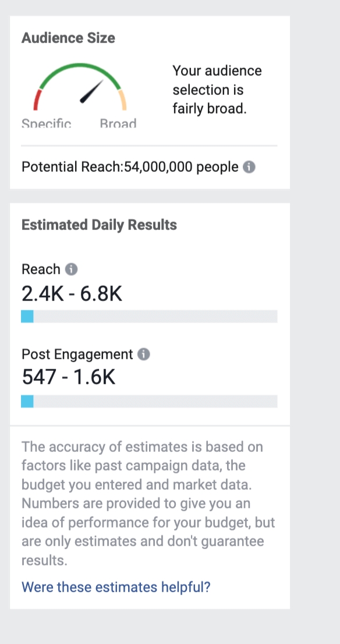The image size is (340, 644).
Task: Click the Potential Reach 54,000,000 people text
Action: point(130,167)
